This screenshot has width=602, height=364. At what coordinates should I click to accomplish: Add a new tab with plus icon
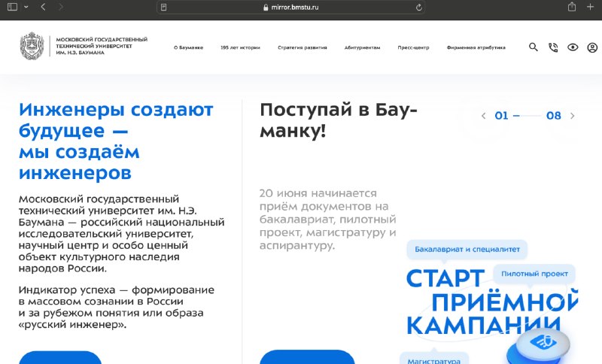[590, 7]
